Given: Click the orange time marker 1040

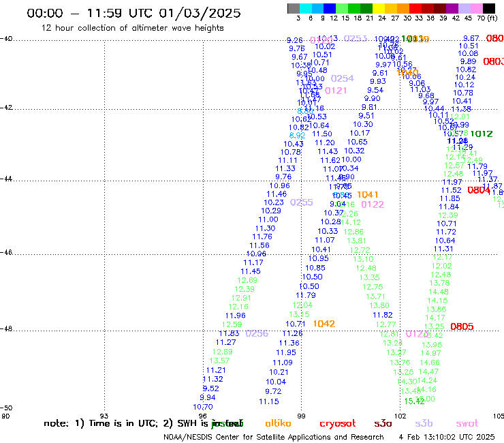Looking at the screenshot, I should [x=407, y=73].
